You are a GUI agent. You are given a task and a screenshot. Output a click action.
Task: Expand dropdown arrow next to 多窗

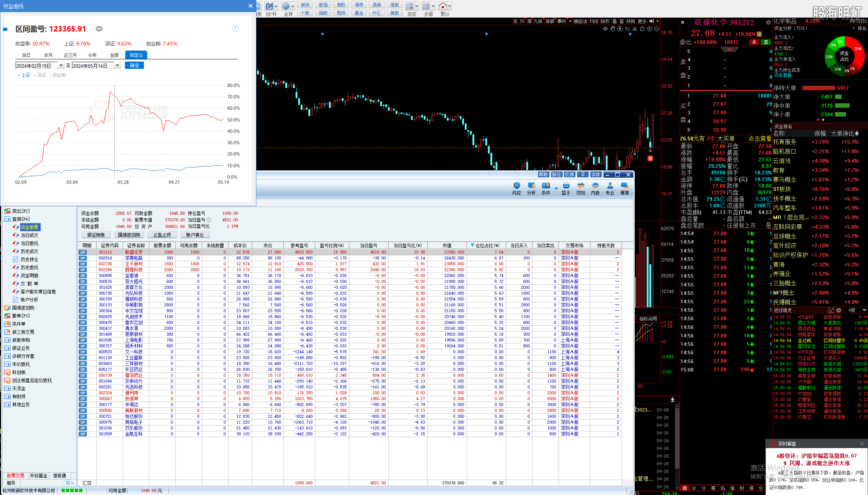pyautogui.click(x=433, y=6)
